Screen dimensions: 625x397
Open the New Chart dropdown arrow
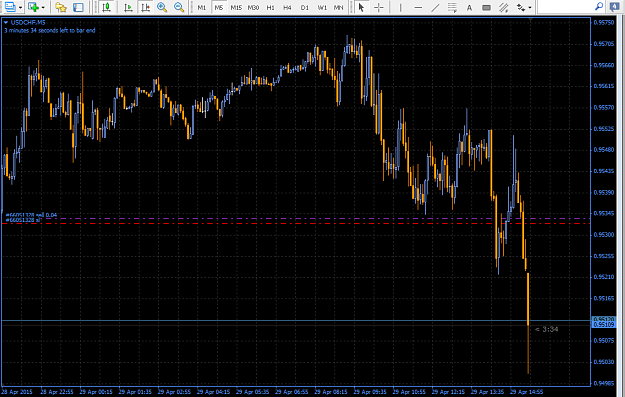43,7
